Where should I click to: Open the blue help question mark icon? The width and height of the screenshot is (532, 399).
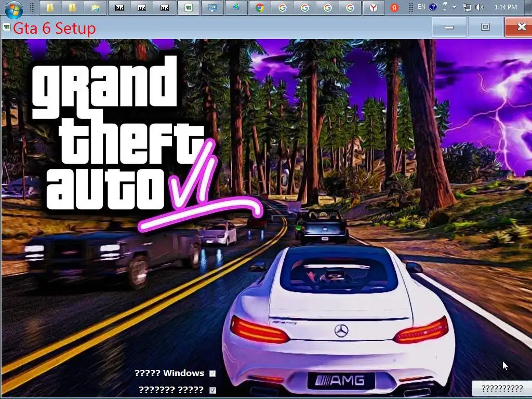pos(433,7)
